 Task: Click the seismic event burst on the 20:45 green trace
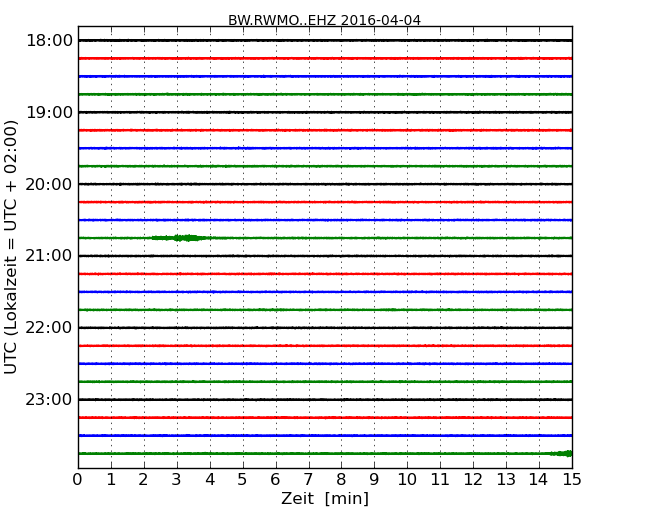click(x=181, y=238)
